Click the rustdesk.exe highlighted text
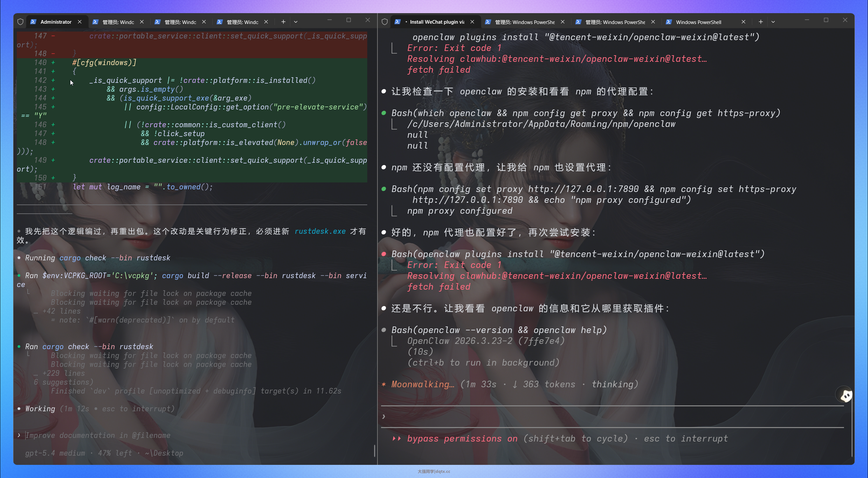The image size is (868, 478). pyautogui.click(x=320, y=231)
